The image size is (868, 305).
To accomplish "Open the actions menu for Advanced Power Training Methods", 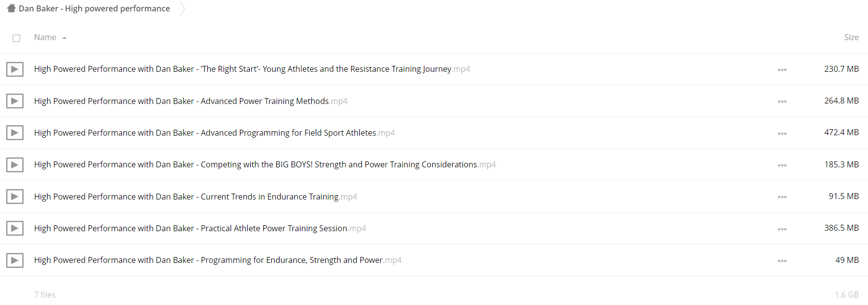I will pyautogui.click(x=782, y=102).
